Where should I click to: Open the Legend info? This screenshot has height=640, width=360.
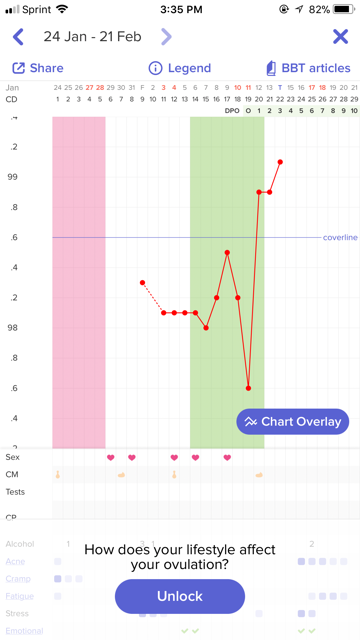point(180,68)
